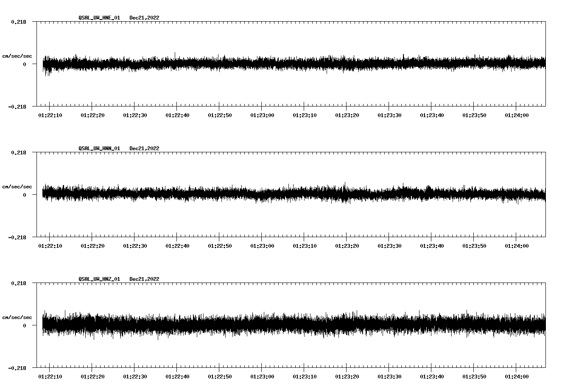The width and height of the screenshot is (576, 392).
Task: Click the -0.218 lower limit on HNN axis
Action: [x=17, y=237]
